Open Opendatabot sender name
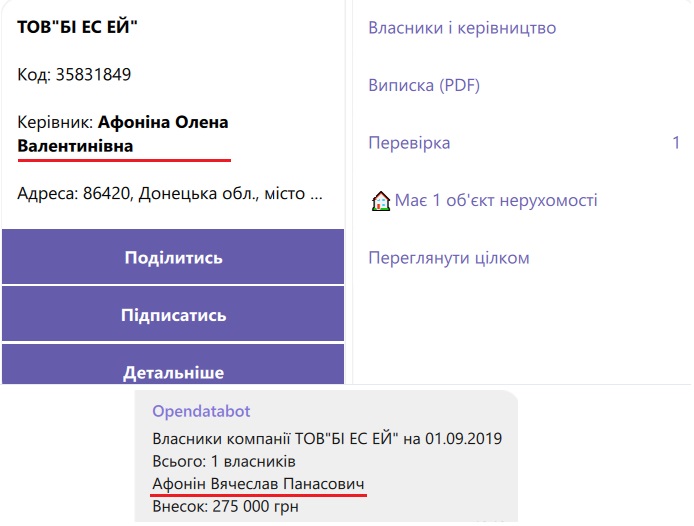 click(x=201, y=411)
